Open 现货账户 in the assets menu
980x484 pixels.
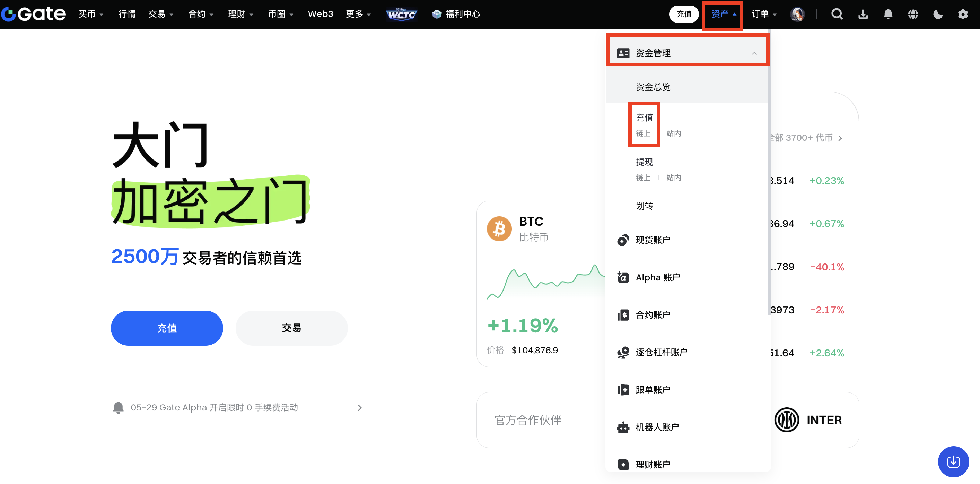(x=653, y=240)
